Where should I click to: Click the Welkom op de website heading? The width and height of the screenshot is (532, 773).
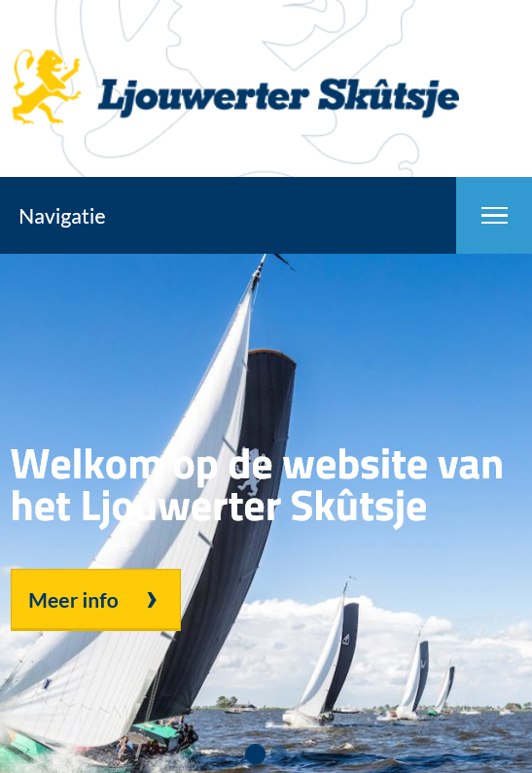[257, 485]
